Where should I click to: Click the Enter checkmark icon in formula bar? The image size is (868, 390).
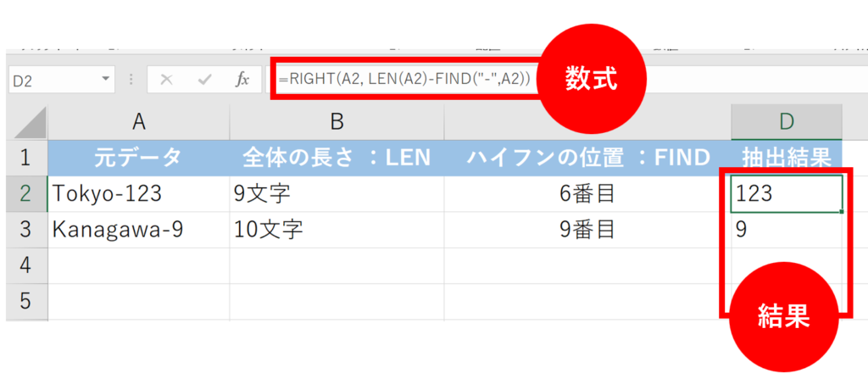[x=204, y=80]
